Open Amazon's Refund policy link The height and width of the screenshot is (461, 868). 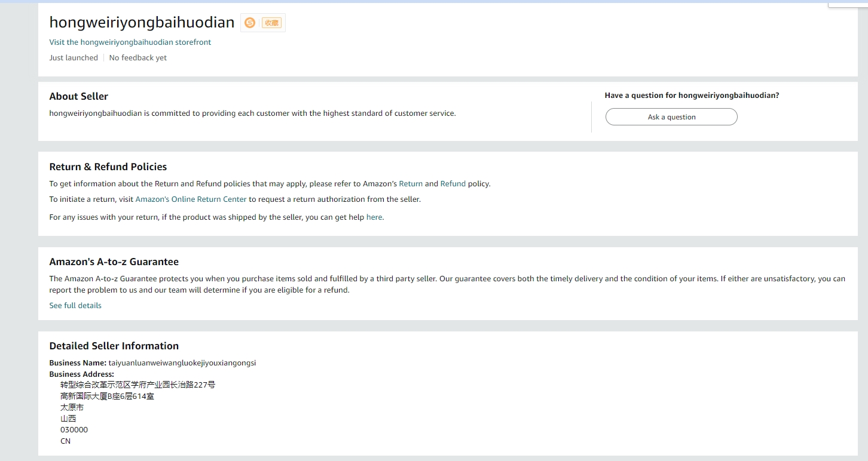click(x=453, y=184)
